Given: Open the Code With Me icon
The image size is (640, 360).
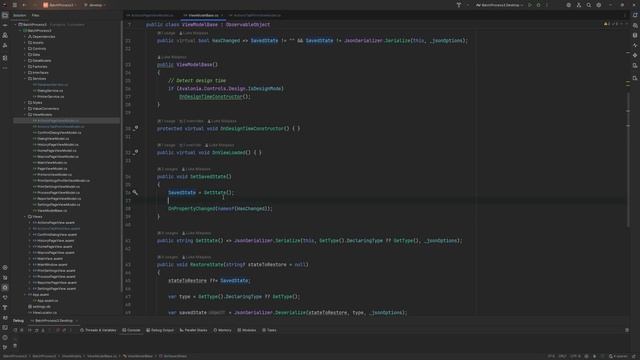Looking at the screenshot, I should (579, 5).
